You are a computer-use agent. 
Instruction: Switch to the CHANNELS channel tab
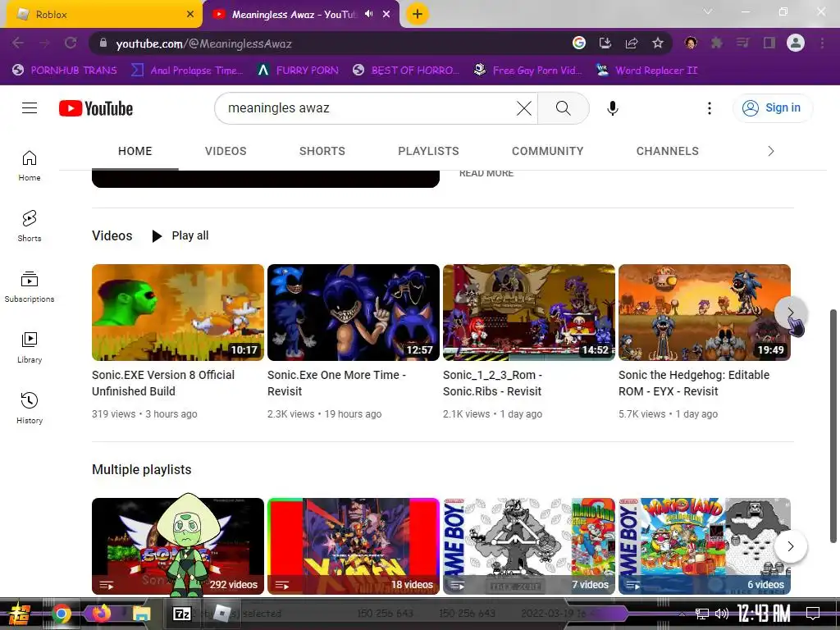pyautogui.click(x=668, y=151)
